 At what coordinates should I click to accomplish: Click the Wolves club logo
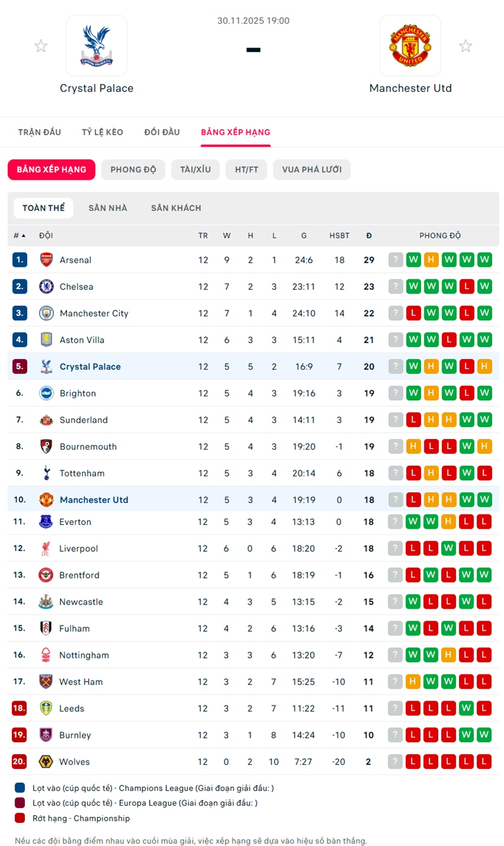tap(46, 762)
